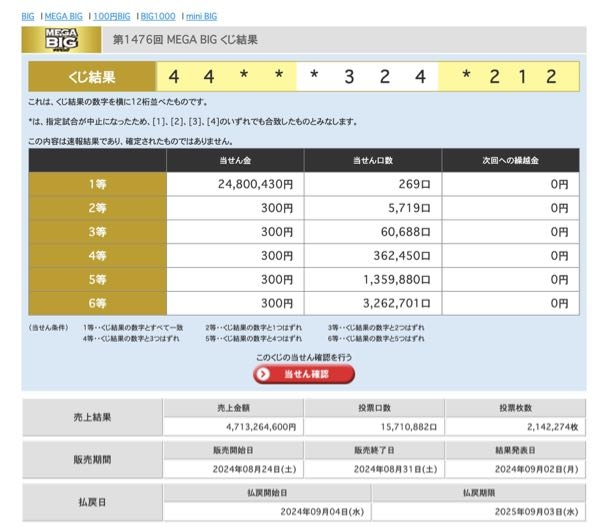Click the 6等 winning condition text
Viewport: 600px width, 527px height.
[376, 338]
